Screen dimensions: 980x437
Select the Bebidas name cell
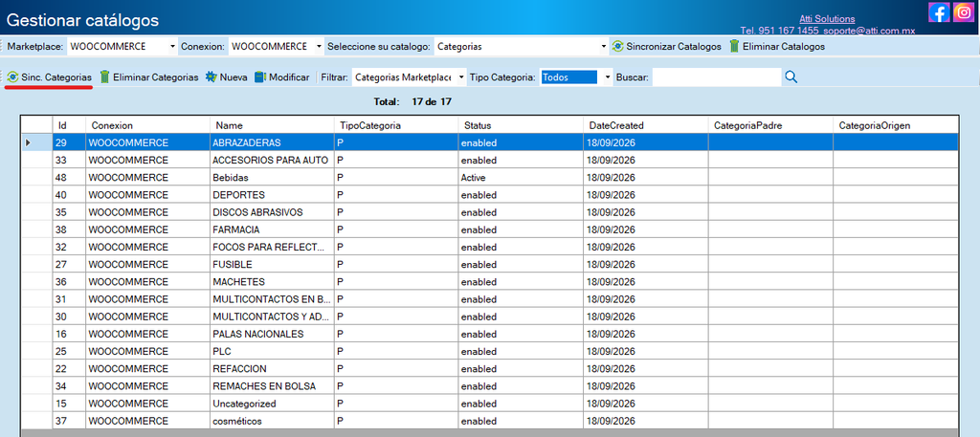(x=272, y=177)
